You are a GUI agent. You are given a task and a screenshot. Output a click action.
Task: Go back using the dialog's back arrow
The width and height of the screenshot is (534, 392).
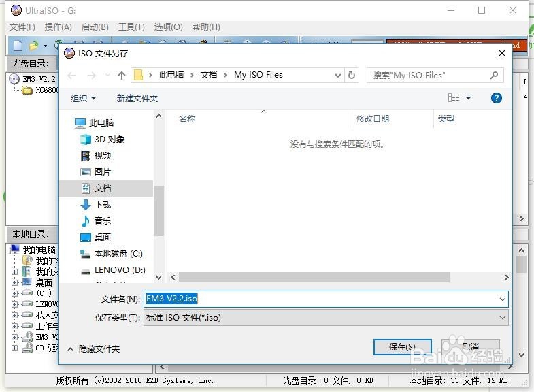(x=71, y=76)
